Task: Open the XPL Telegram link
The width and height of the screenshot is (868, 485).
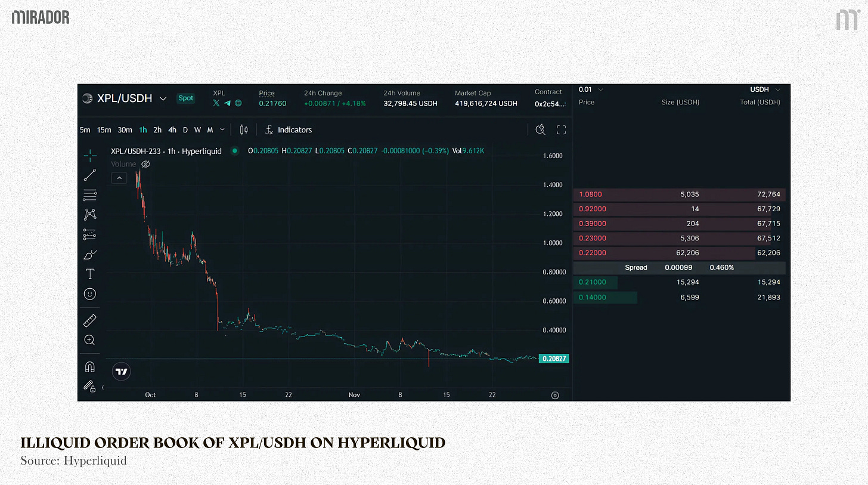Action: pyautogui.click(x=227, y=103)
